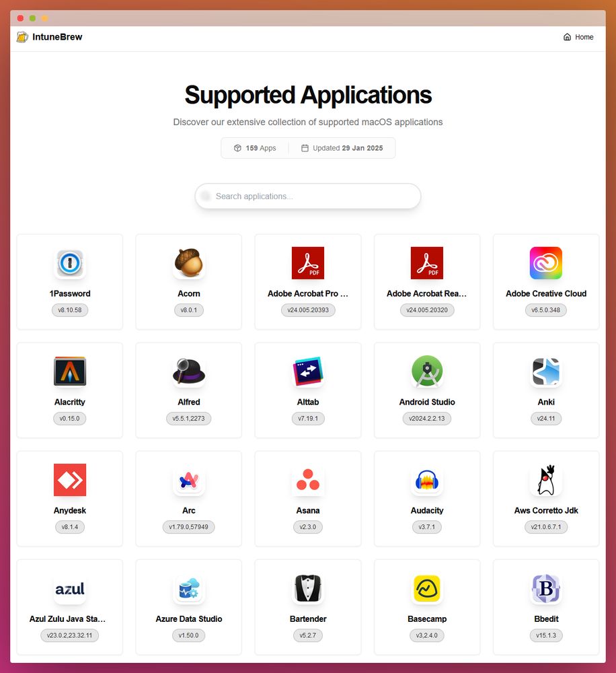The image size is (616, 673).
Task: Select the azul logo icon
Action: pyautogui.click(x=70, y=588)
